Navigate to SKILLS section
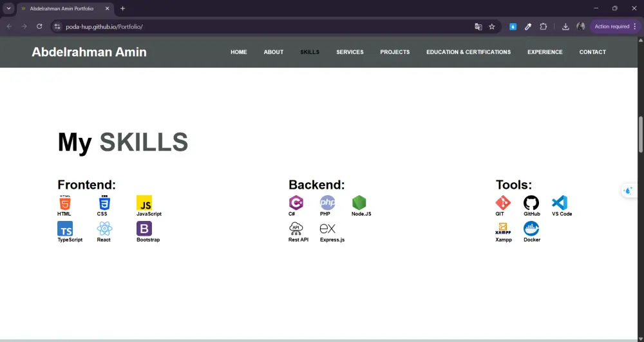Viewport: 644px width, 342px height. tap(310, 52)
